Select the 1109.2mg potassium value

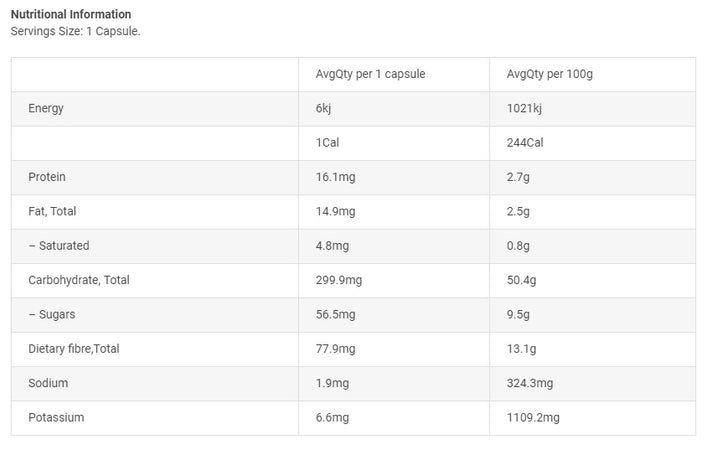534,417
